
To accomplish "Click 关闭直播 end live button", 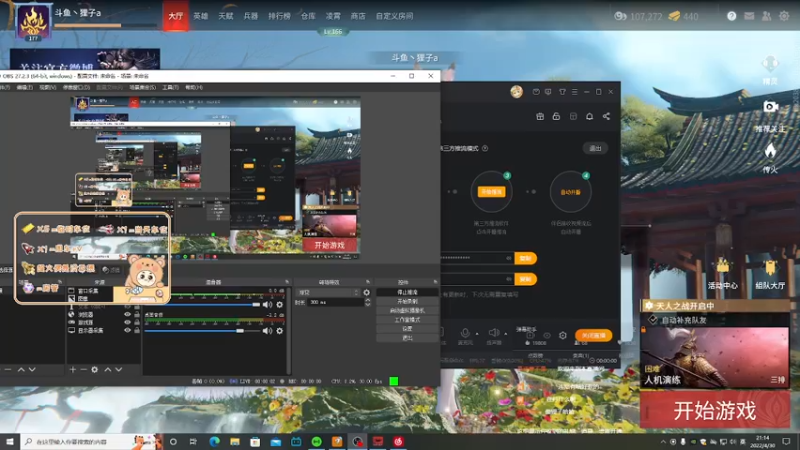I will tap(593, 335).
